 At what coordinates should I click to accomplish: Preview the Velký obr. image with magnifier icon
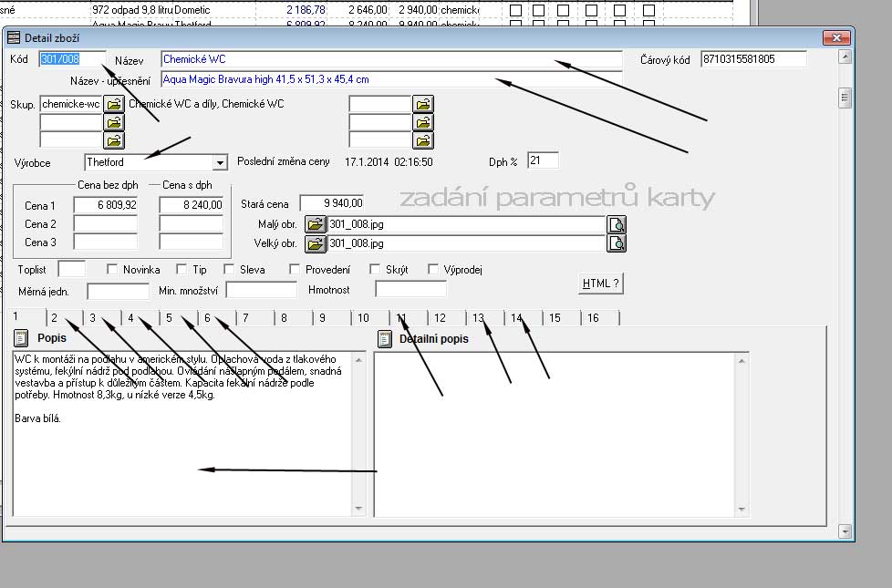(x=617, y=243)
